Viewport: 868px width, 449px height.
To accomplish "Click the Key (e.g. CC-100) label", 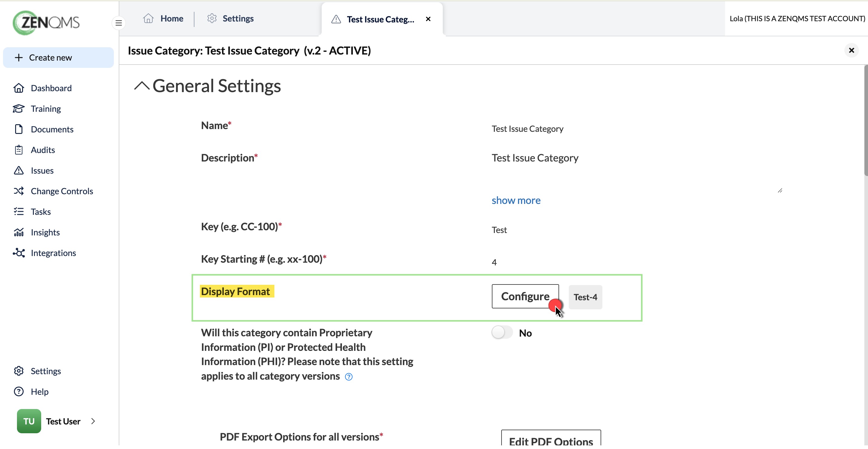I will point(242,227).
